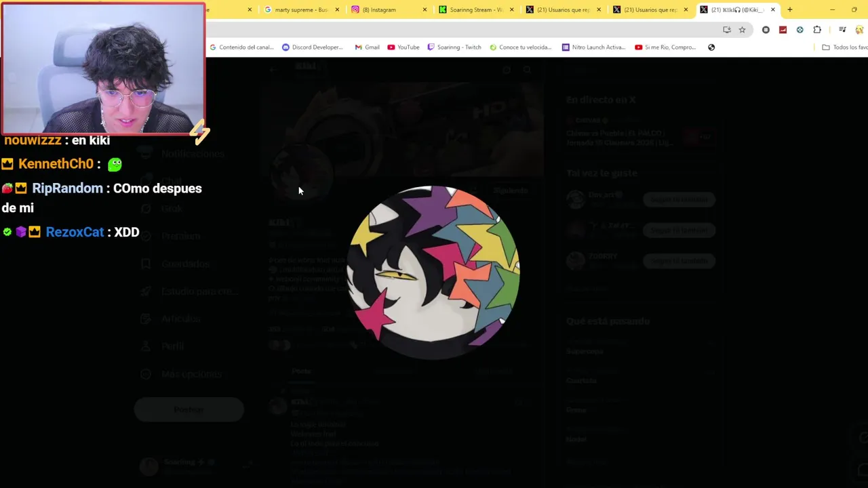The width and height of the screenshot is (868, 488).
Task: Click the RipRandom chat username
Action: (x=67, y=188)
